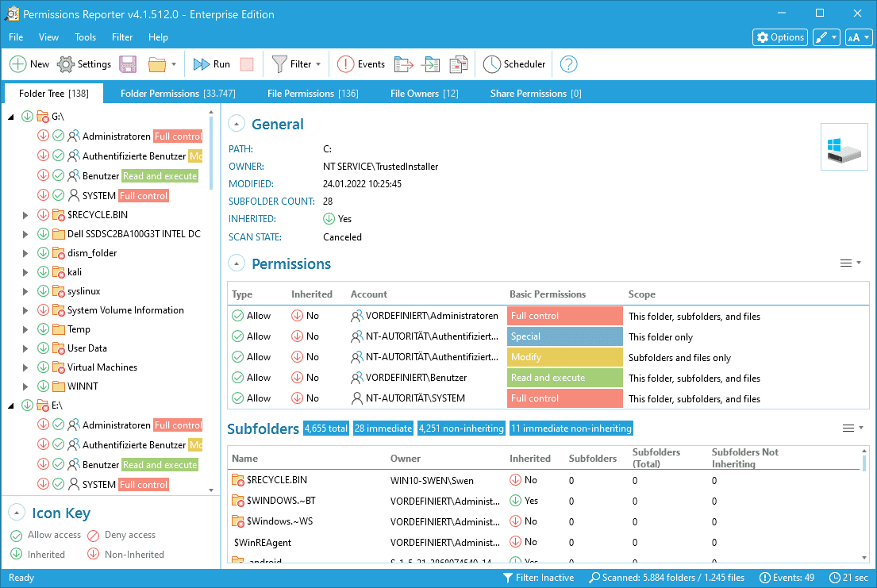Click the Options gear button

click(x=780, y=37)
